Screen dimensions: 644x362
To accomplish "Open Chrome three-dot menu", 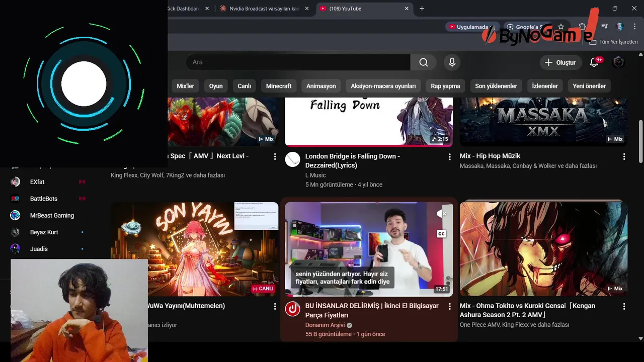I will (x=634, y=27).
